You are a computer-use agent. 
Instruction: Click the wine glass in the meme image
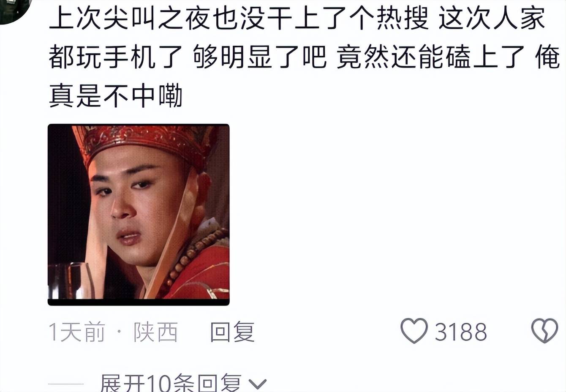71,280
